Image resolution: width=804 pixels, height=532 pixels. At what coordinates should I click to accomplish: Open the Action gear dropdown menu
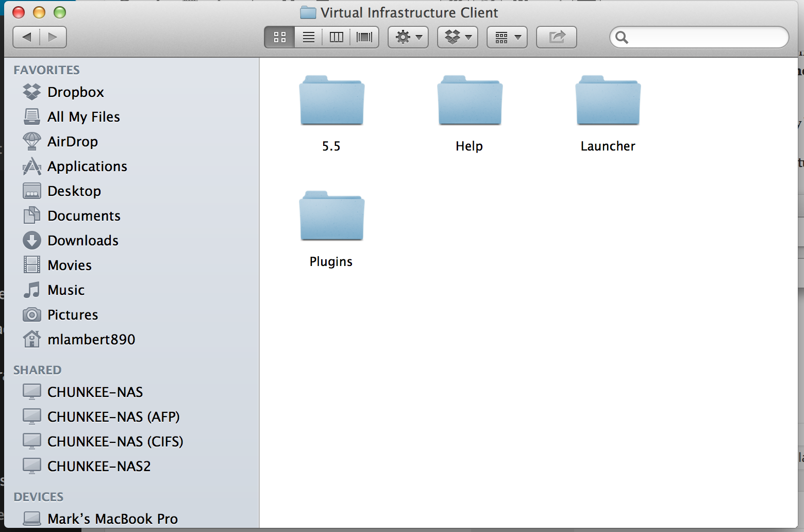tap(408, 37)
